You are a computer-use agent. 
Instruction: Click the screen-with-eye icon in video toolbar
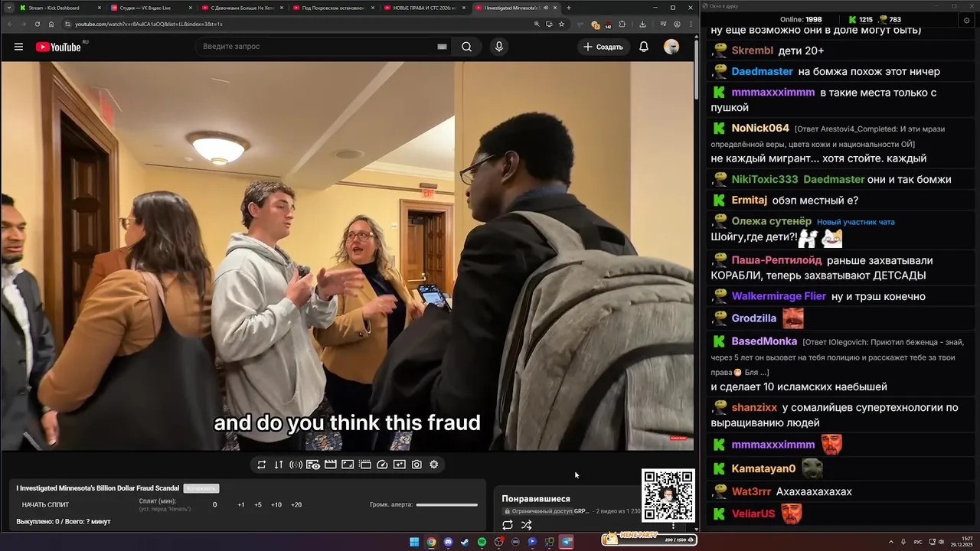[313, 465]
